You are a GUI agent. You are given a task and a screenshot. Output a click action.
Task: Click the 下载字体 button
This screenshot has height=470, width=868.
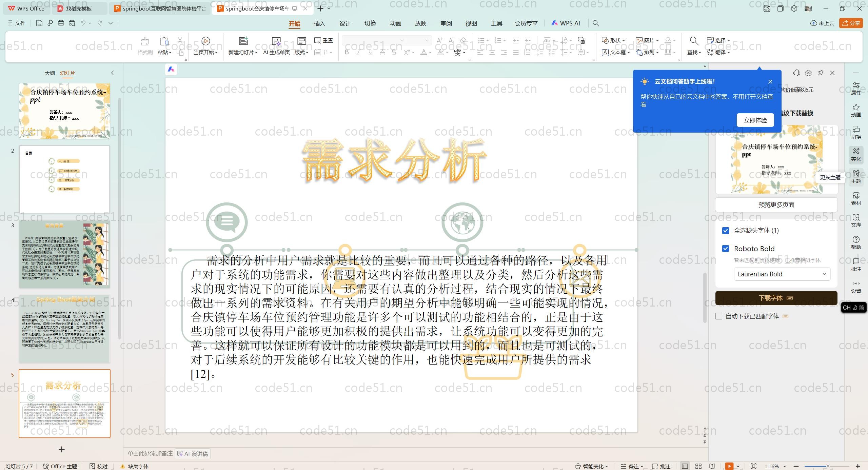click(x=776, y=298)
